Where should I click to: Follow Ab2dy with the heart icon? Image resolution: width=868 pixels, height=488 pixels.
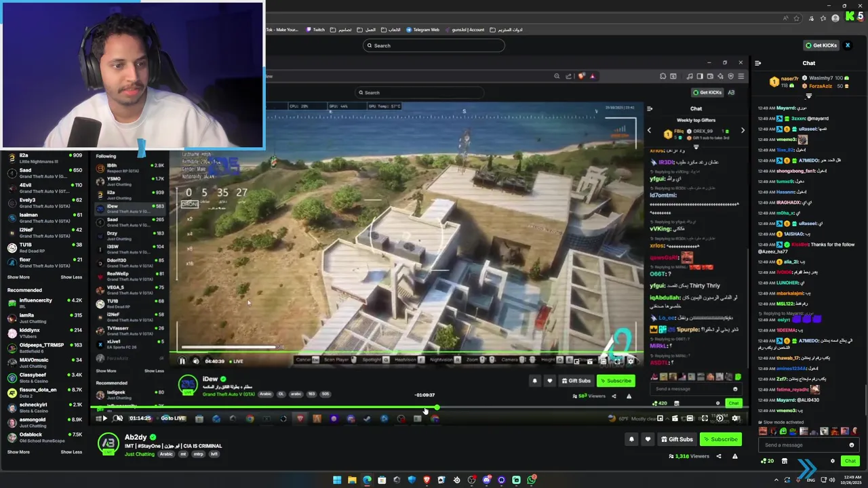pos(648,439)
